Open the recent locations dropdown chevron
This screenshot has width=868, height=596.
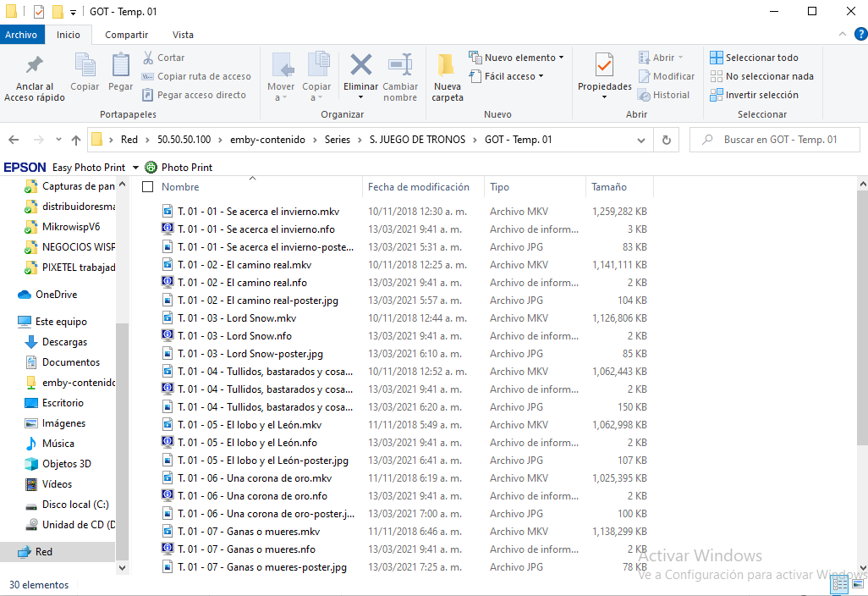(x=58, y=141)
